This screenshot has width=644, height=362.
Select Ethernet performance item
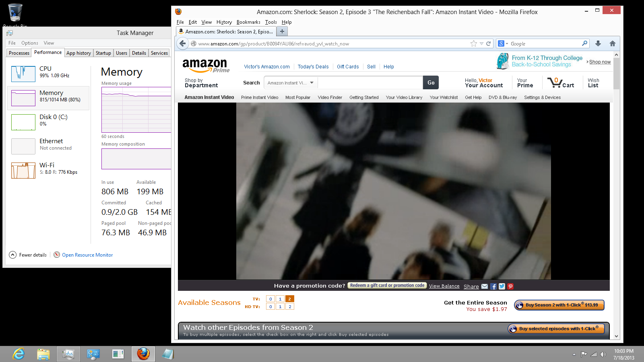pos(48,146)
